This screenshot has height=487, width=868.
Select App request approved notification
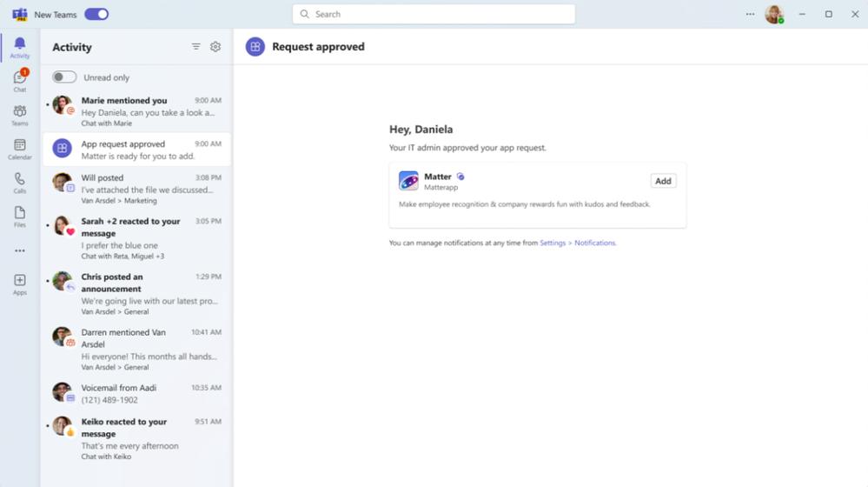click(136, 149)
